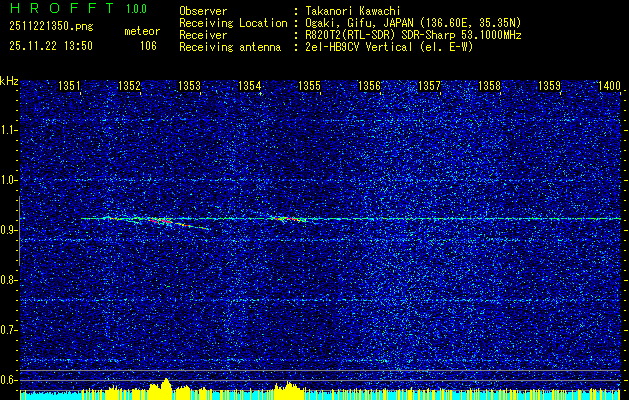629x400 pixels.
Task: Click the 1356 time marker
Action: pos(369,86)
